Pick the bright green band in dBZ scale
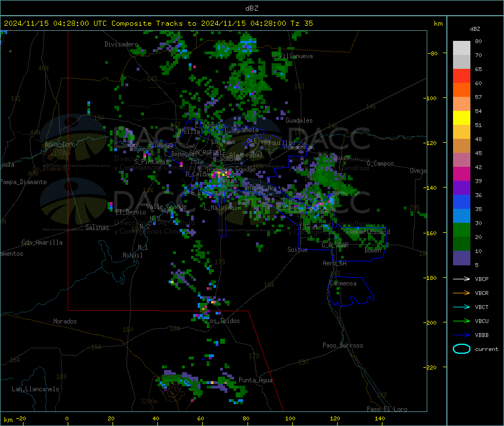This screenshot has height=426, width=504. click(461, 230)
